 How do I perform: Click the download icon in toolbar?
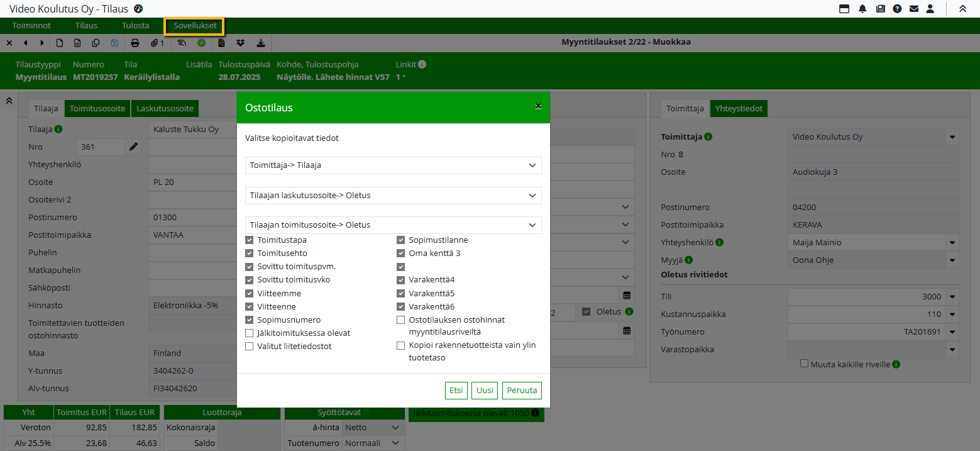coord(261,43)
